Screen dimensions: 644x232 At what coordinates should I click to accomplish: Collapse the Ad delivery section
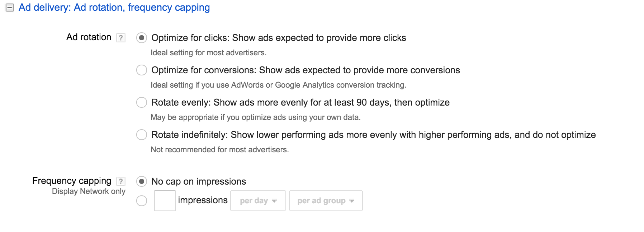click(10, 7)
